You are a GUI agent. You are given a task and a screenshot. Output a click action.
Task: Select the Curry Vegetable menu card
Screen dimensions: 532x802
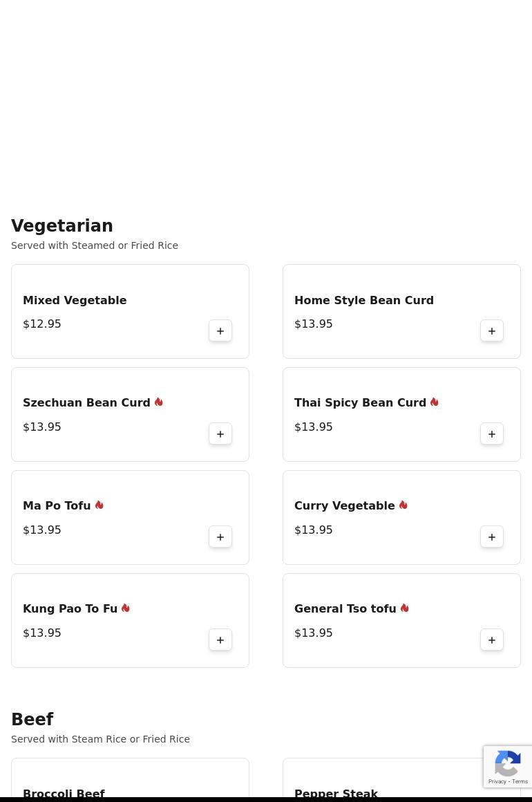click(401, 518)
